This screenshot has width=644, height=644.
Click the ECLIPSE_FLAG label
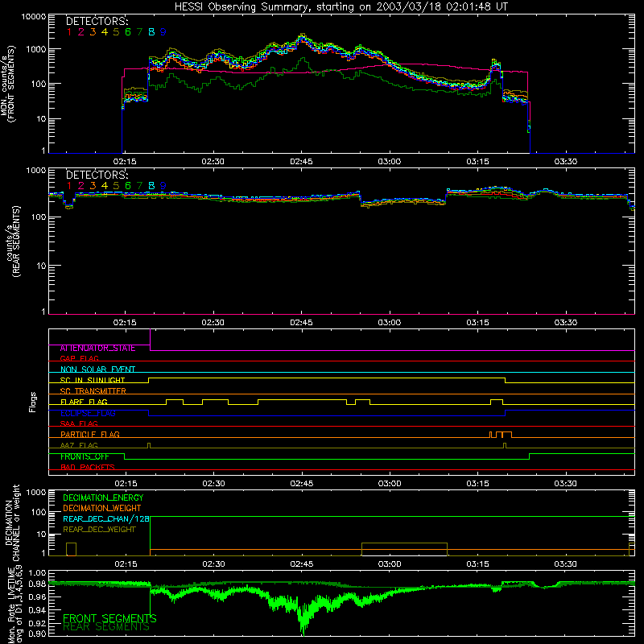click(88, 413)
